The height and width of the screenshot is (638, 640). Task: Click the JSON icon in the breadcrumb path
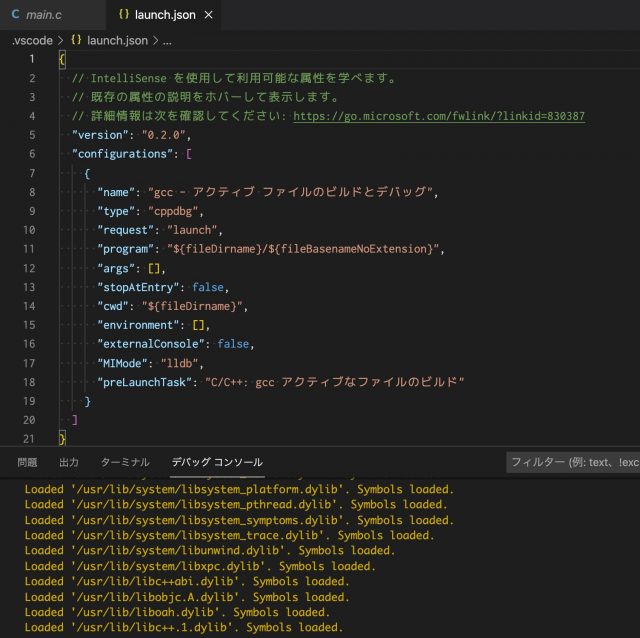[76, 41]
